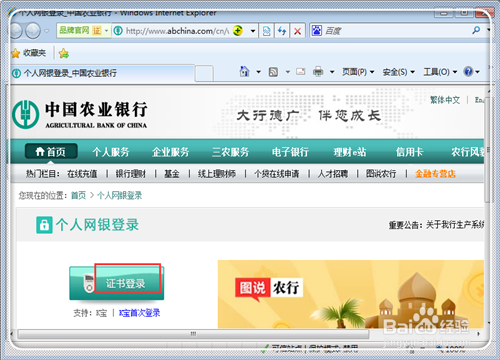Switch to 繁体中文 language
Image resolution: width=500 pixels, height=360 pixels.
[x=445, y=100]
